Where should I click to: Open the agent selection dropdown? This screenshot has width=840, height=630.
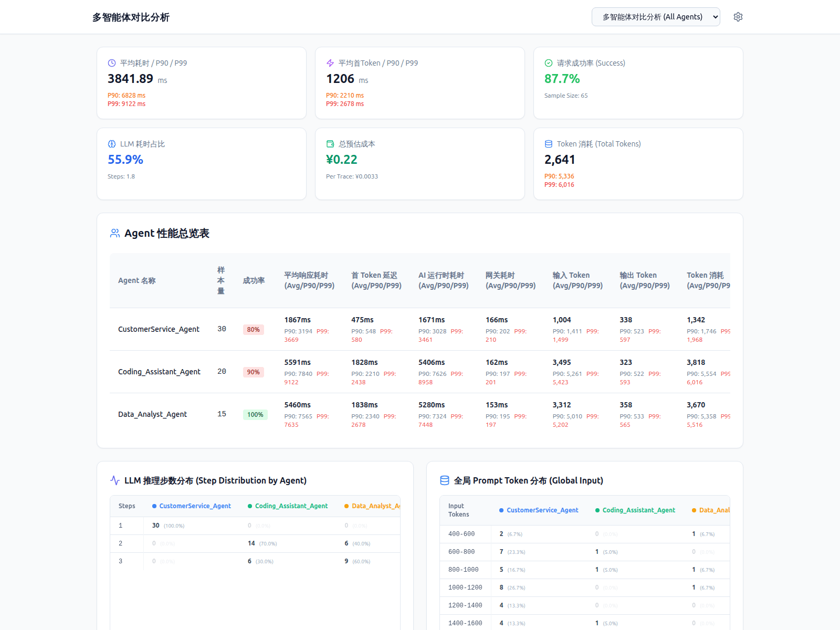pyautogui.click(x=656, y=17)
